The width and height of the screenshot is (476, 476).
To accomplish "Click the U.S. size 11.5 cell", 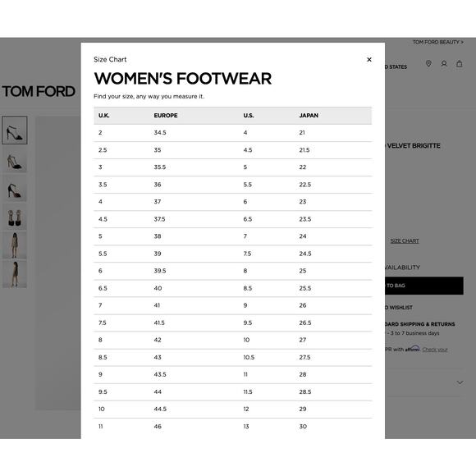I will coord(248,392).
